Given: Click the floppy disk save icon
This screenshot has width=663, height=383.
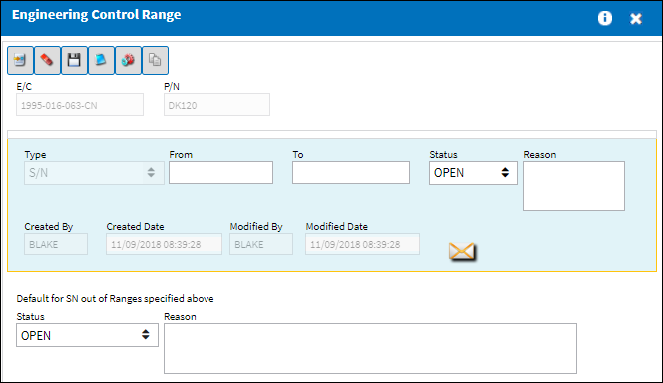Looking at the screenshot, I should 74,60.
